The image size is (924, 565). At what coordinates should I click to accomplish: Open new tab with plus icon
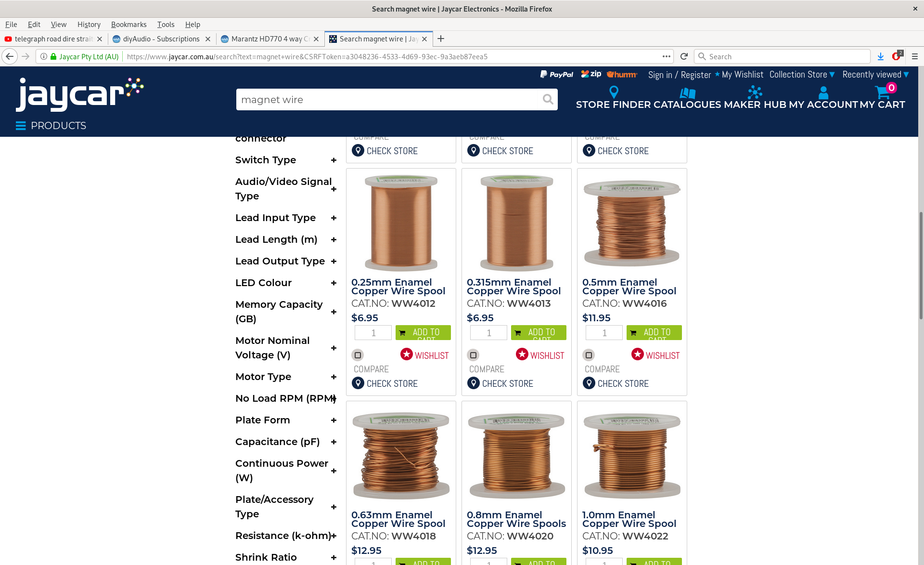[x=441, y=39]
